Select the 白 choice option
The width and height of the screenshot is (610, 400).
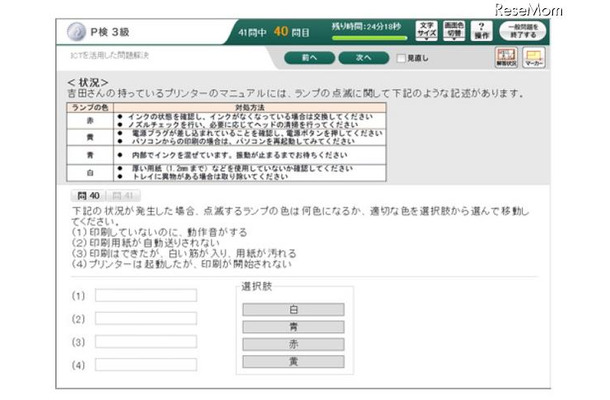point(293,310)
